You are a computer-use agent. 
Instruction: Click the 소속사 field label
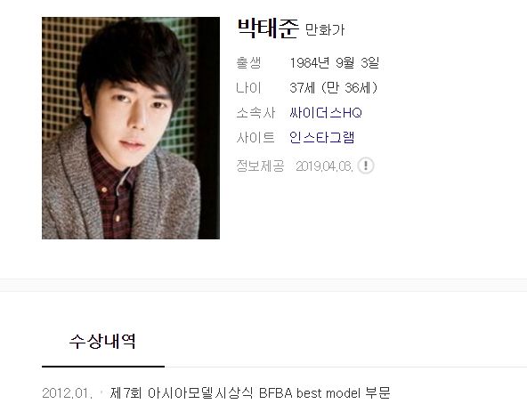255,112
